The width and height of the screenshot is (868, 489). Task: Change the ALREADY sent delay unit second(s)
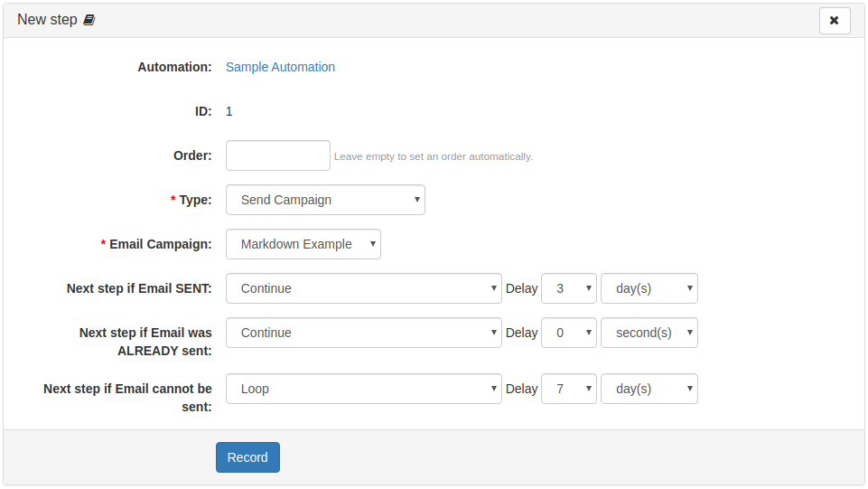649,333
